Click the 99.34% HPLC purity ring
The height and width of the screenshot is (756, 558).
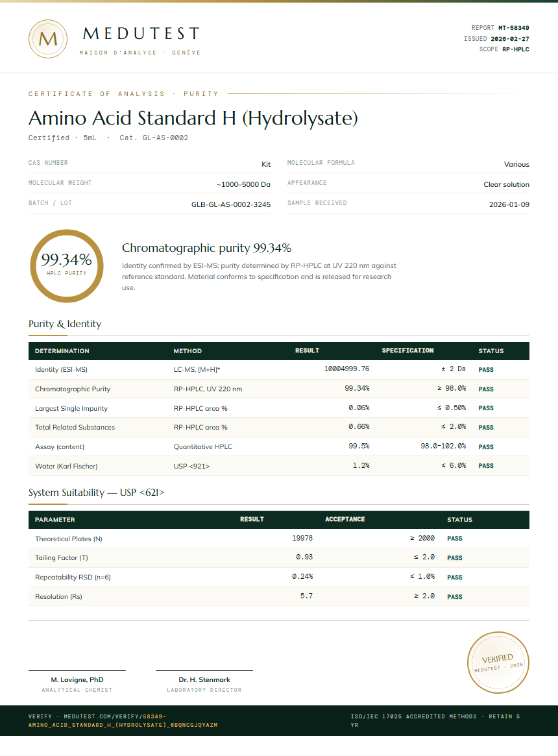[67, 266]
